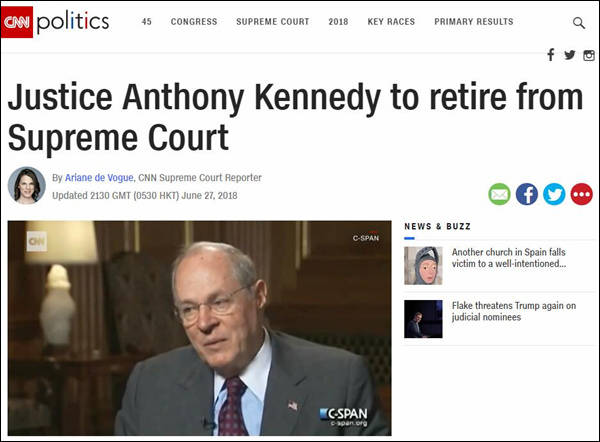Share article via green email icon
Image resolution: width=600 pixels, height=442 pixels.
(500, 194)
